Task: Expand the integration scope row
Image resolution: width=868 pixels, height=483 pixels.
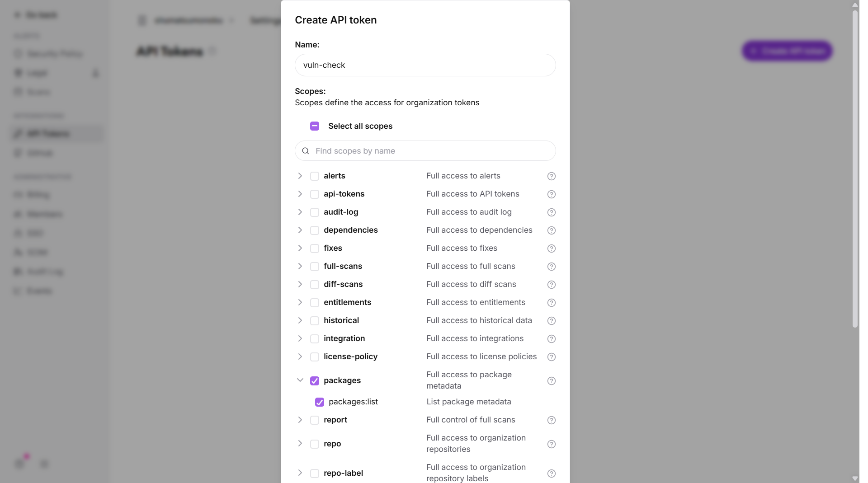Action: (300, 338)
